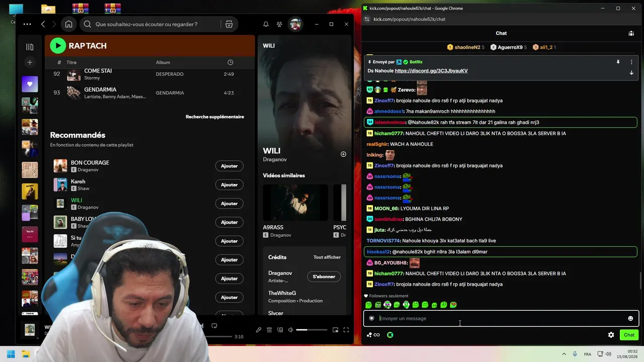Click the kick.com popout URL
Viewport: 644px width, 362px height.
coord(410,19)
